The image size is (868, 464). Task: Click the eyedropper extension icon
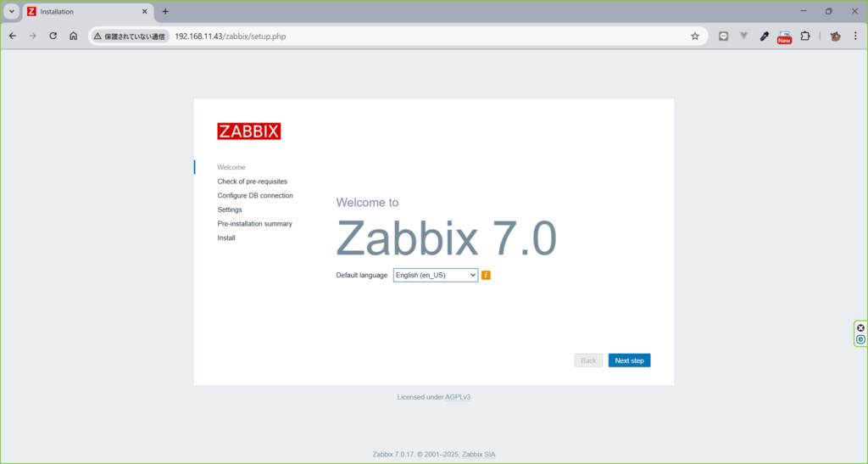[764, 36]
